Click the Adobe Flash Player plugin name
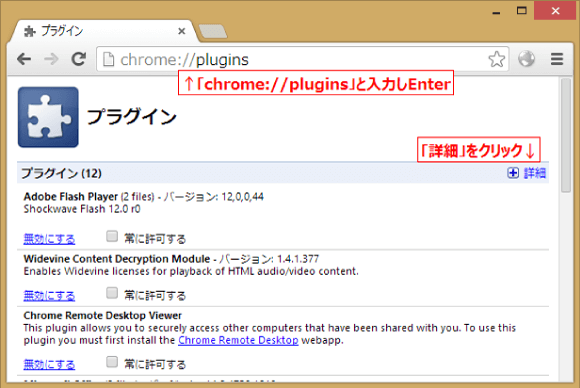This screenshot has width=580, height=388. tap(71, 196)
